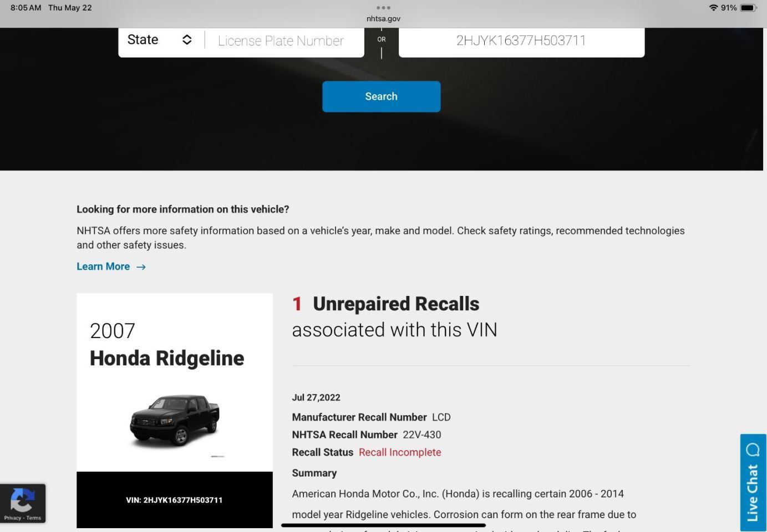The height and width of the screenshot is (532, 767).
Task: Tap the 8:05 AM clock in status bar
Action: pos(26,8)
